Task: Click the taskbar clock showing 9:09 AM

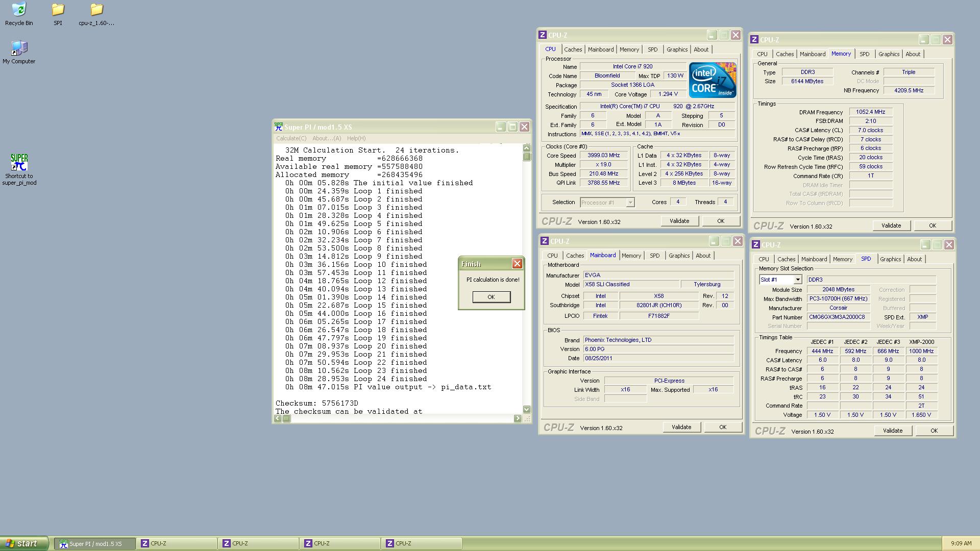Action: pos(961,544)
